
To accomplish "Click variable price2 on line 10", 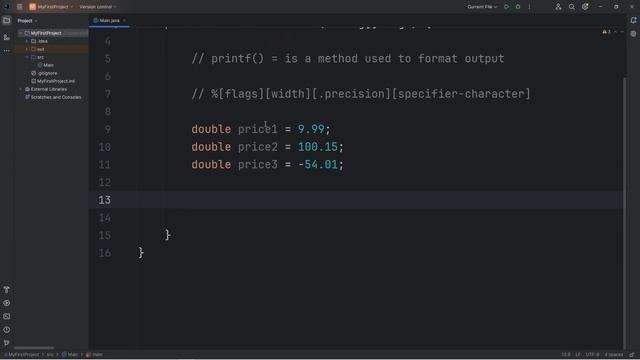I will [x=258, y=147].
